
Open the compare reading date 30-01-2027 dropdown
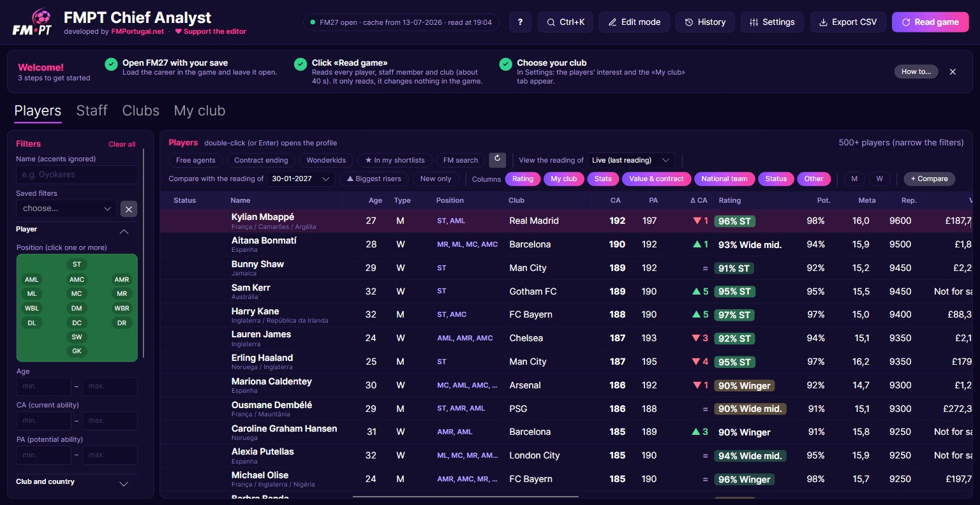click(301, 179)
